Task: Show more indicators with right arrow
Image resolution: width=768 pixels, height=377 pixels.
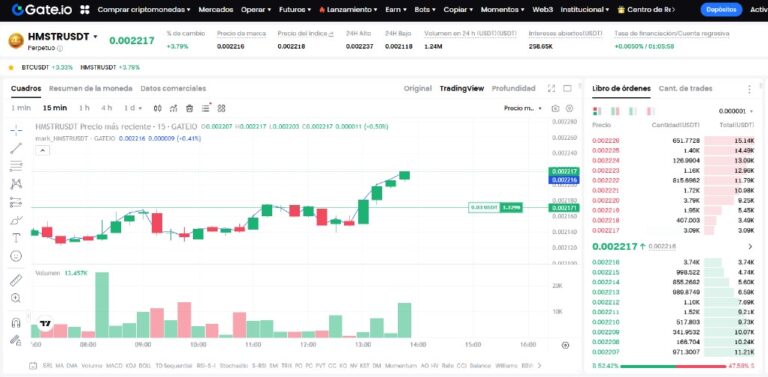Action: pos(540,366)
